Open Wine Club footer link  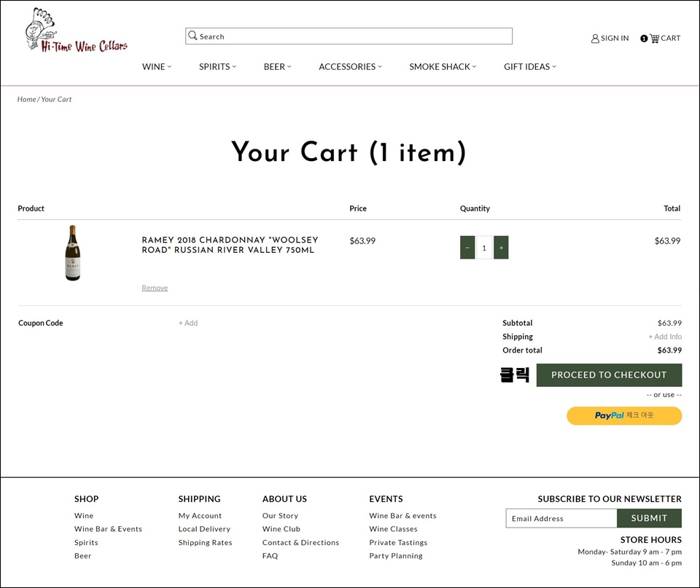coord(281,529)
